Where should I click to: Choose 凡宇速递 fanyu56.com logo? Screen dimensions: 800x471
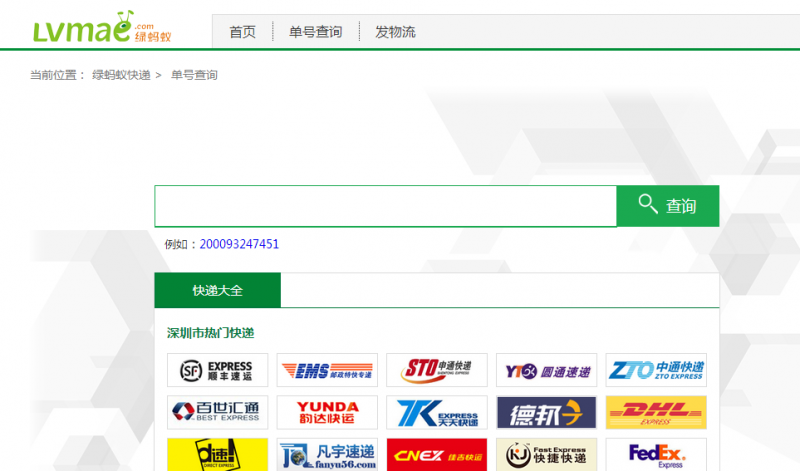point(327,454)
